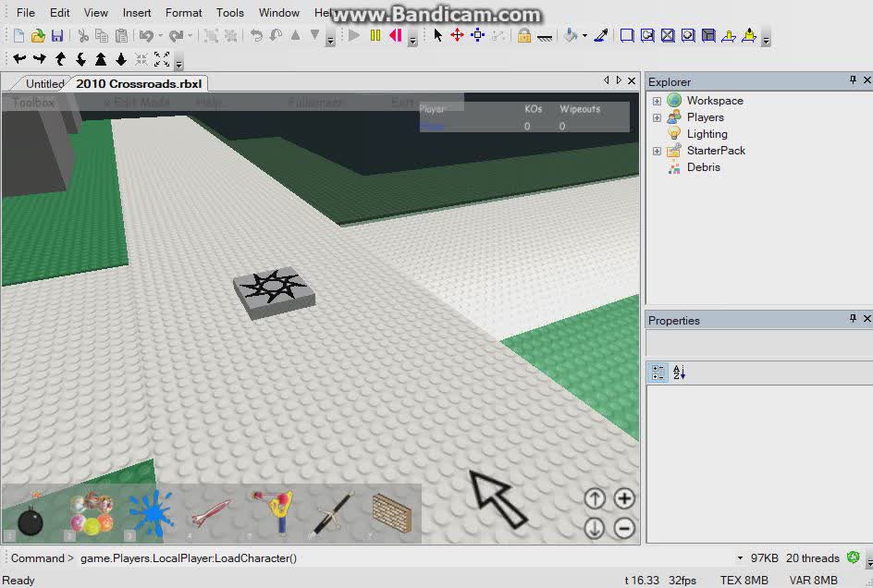Select the Studs surface tool
This screenshot has height=588, width=873.
(x=688, y=36)
